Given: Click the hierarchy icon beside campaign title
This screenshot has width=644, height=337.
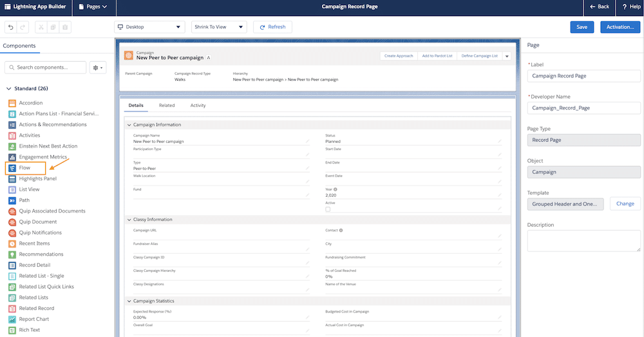Looking at the screenshot, I should pyautogui.click(x=209, y=58).
